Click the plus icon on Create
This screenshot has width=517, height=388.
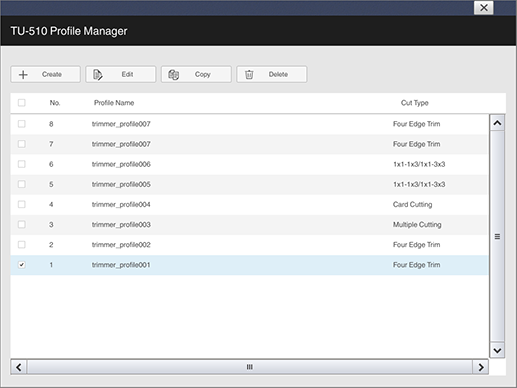click(23, 74)
